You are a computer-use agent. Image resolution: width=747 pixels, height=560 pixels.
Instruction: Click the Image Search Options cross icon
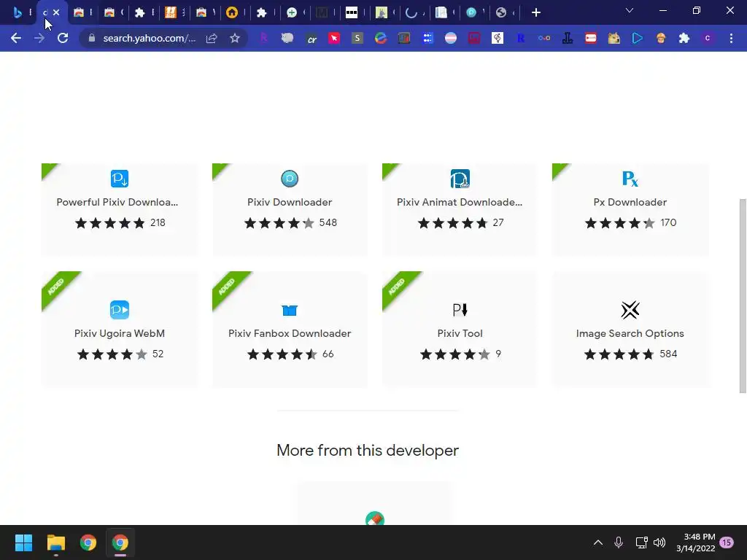630,310
